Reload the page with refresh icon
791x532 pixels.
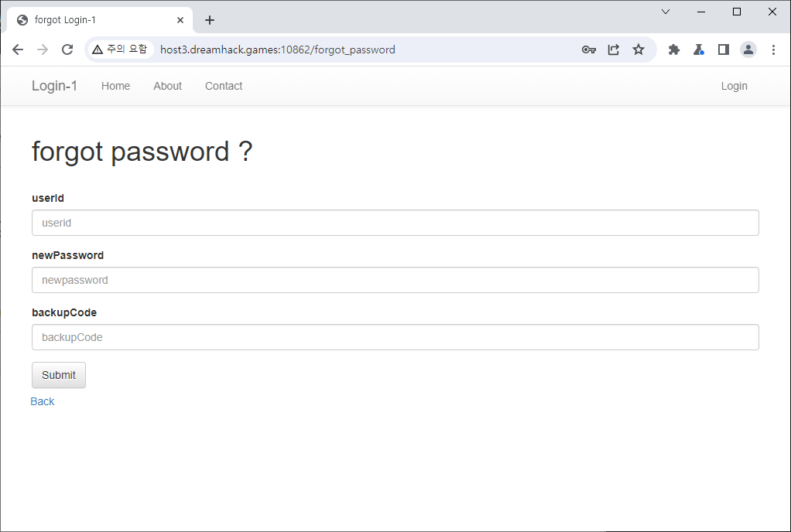tap(67, 49)
